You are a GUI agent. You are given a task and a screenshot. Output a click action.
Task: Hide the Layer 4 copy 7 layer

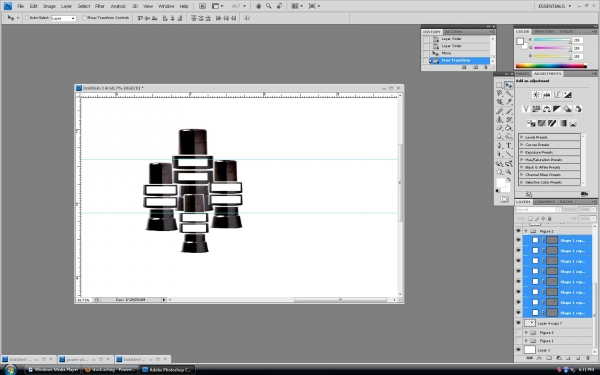point(518,323)
